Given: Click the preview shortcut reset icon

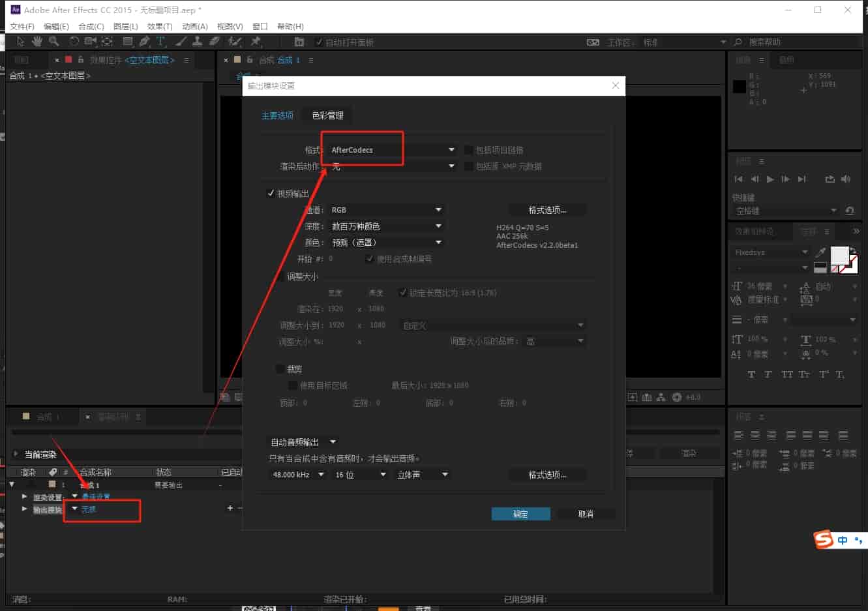Looking at the screenshot, I should (849, 211).
